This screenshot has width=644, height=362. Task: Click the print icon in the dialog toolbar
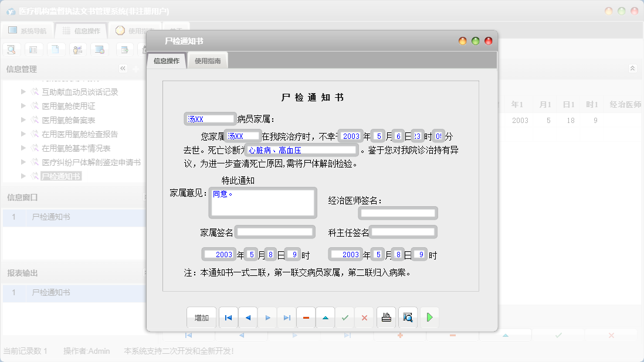coord(385,317)
